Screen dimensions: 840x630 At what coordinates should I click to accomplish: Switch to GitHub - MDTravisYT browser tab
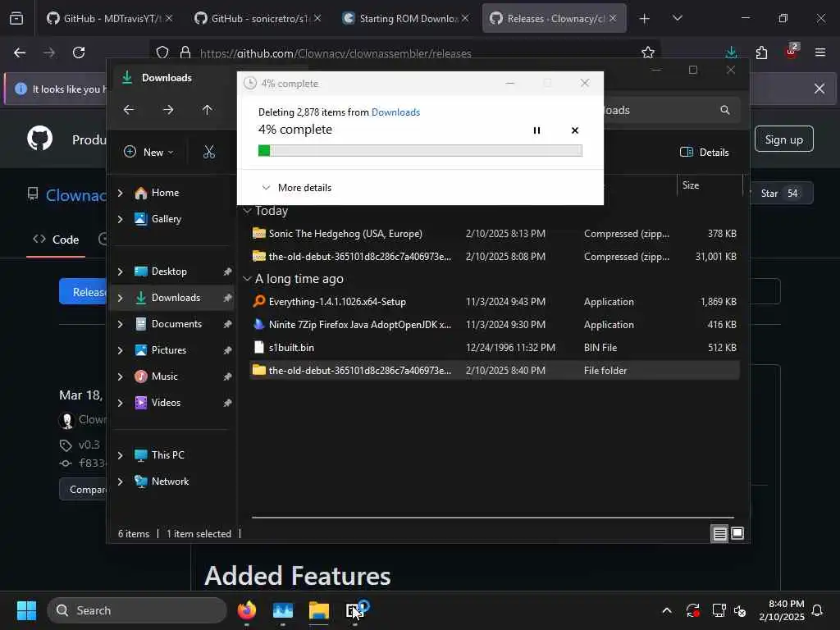109,18
